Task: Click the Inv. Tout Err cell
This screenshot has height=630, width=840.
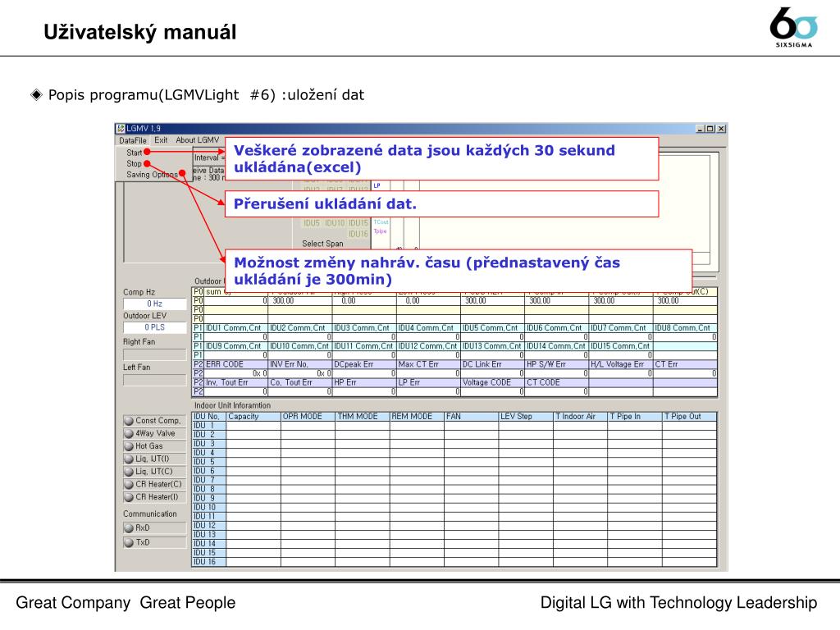Action: coord(235,382)
